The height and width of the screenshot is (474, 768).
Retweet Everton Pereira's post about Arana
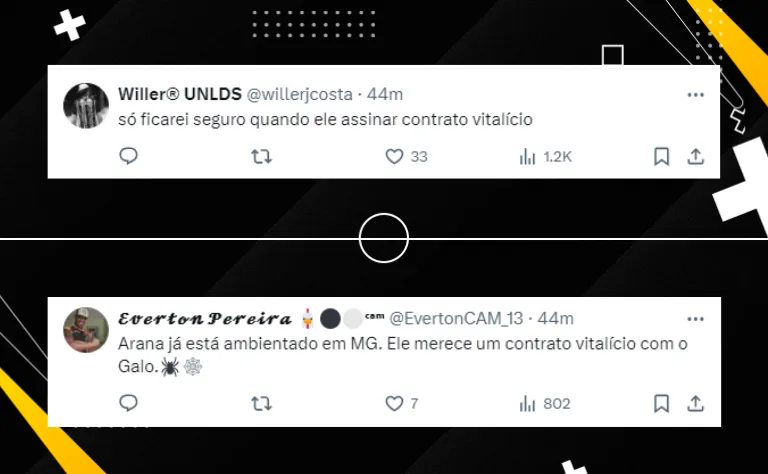click(262, 404)
